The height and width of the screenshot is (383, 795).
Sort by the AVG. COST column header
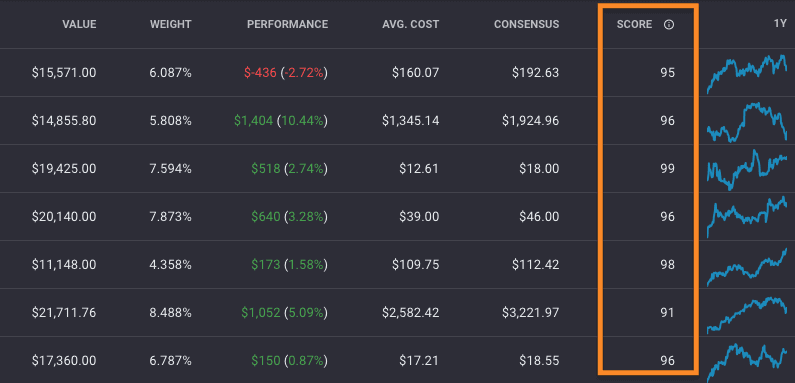pos(411,24)
